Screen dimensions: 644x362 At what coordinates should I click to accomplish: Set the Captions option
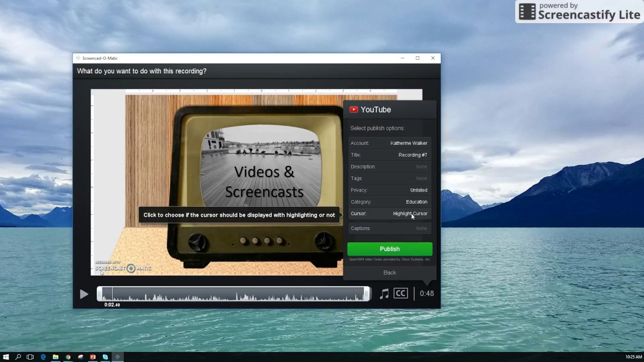[389, 228]
